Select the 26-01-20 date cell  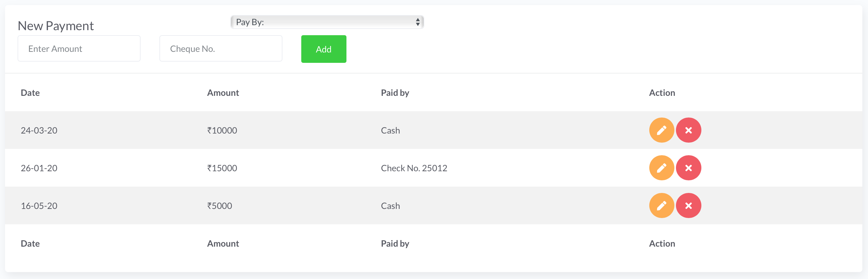pyautogui.click(x=39, y=168)
